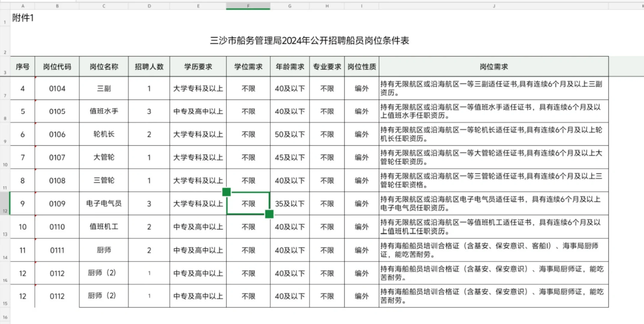Click bottom-right green selection handle

click(x=269, y=214)
